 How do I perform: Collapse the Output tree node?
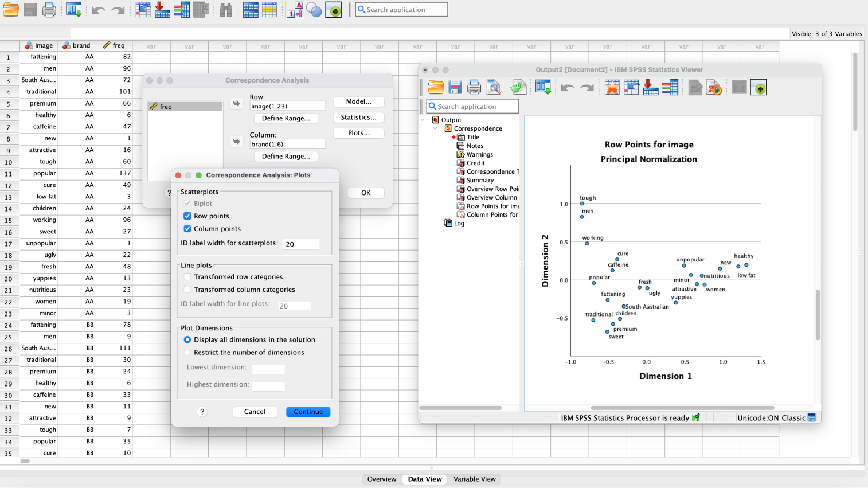(423, 120)
